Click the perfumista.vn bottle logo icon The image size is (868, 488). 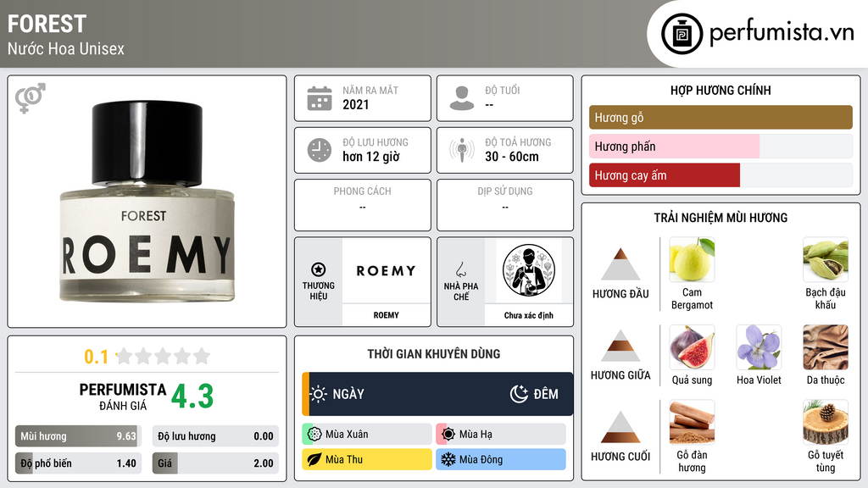click(682, 34)
